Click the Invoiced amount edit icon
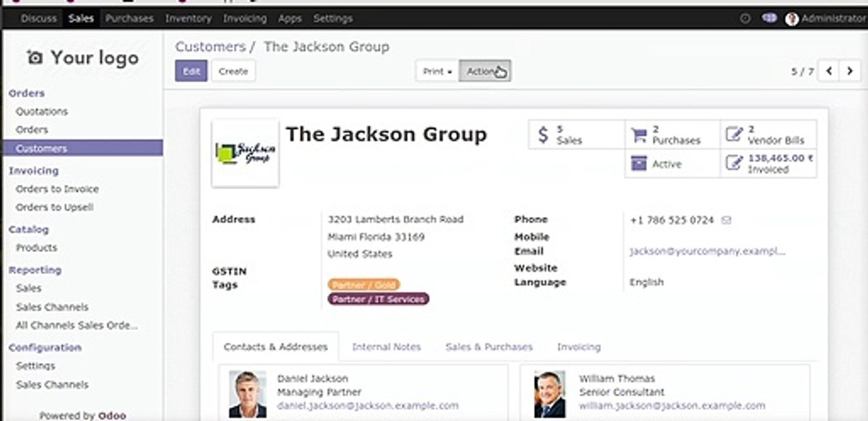Viewport: 868px width, 421px height. [x=734, y=163]
